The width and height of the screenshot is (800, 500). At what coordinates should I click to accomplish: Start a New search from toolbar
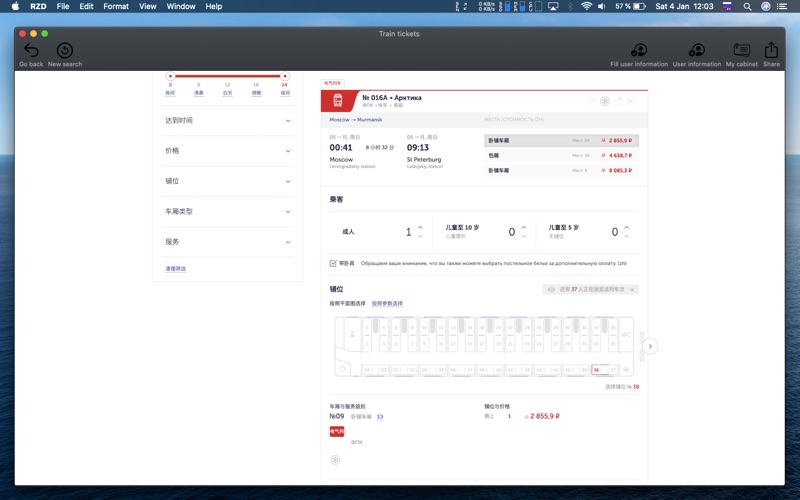click(x=65, y=51)
